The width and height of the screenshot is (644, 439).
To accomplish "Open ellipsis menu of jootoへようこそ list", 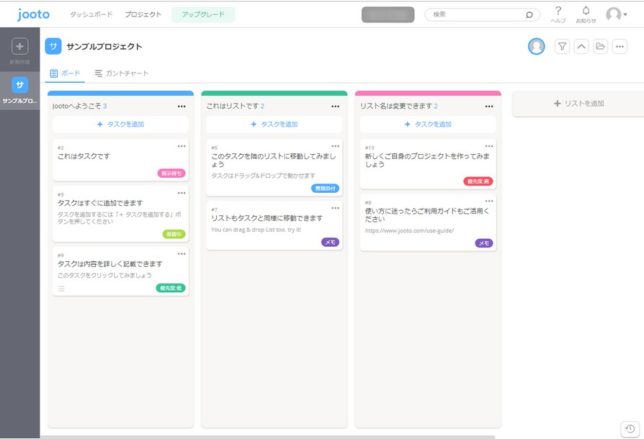I will [182, 106].
